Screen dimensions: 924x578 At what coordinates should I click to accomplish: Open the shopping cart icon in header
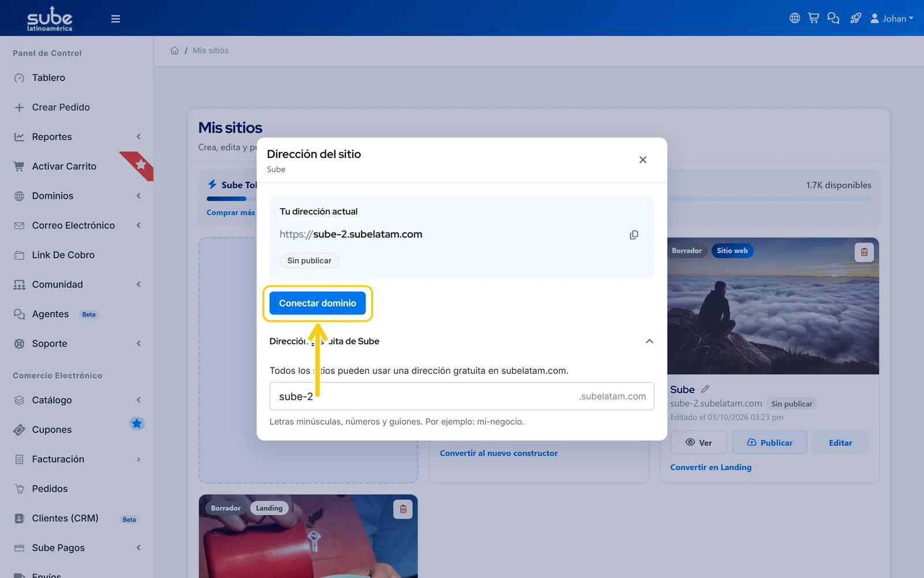[x=814, y=18]
